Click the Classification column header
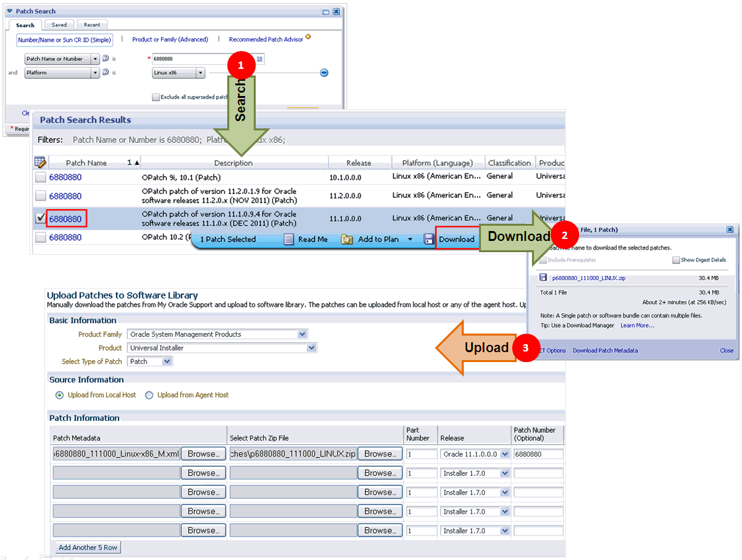 tap(509, 163)
